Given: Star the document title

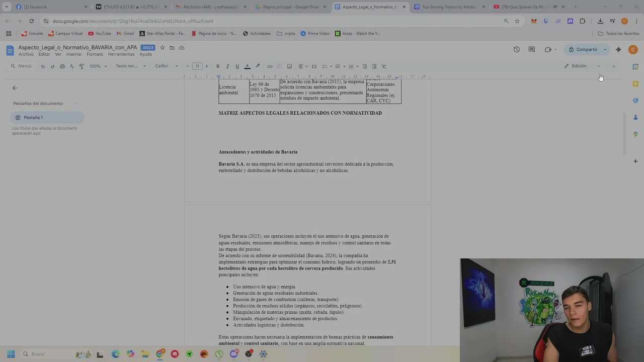Looking at the screenshot, I should tap(163, 48).
